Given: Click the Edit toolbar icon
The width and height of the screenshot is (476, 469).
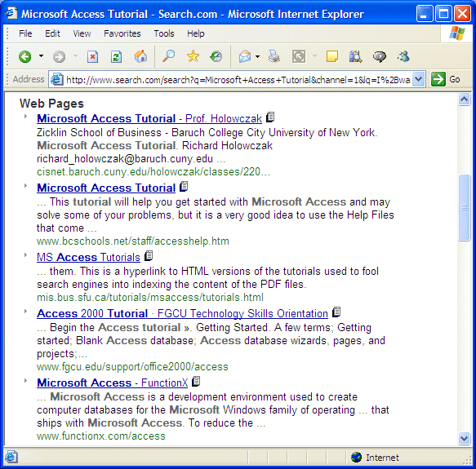Looking at the screenshot, I should coord(299,56).
